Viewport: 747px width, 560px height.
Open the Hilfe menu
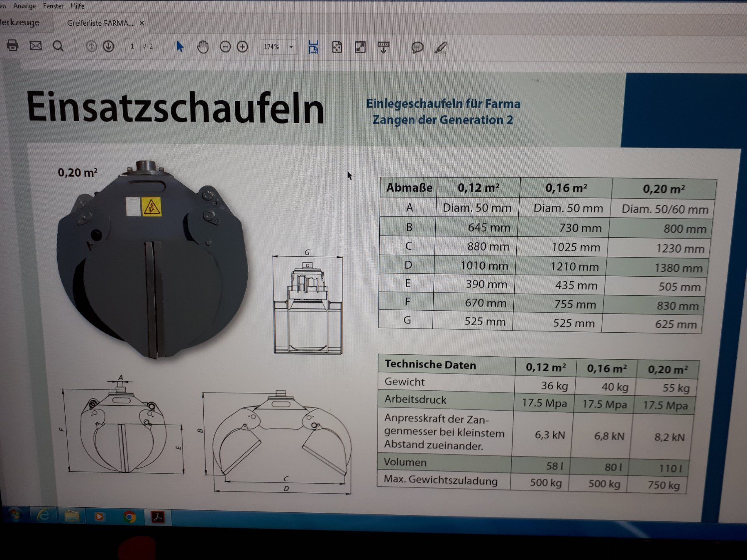point(78,6)
